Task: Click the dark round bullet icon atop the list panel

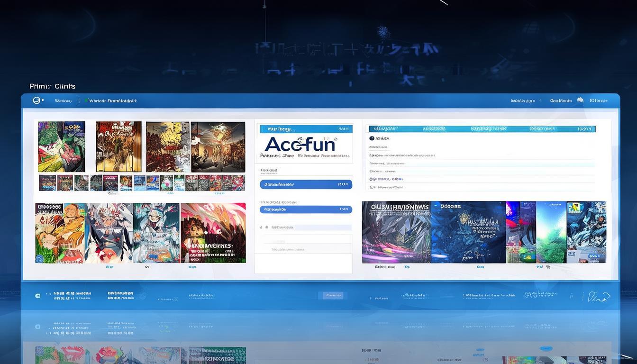Action: pos(371,138)
